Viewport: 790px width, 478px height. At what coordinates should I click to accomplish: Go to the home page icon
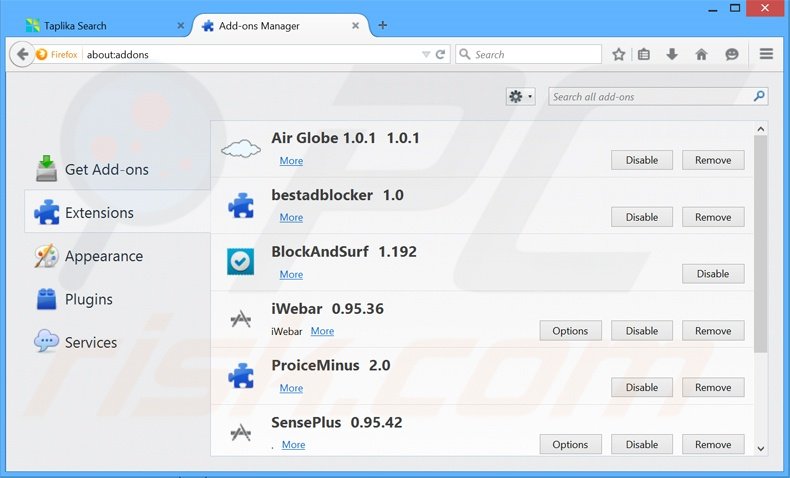701,54
